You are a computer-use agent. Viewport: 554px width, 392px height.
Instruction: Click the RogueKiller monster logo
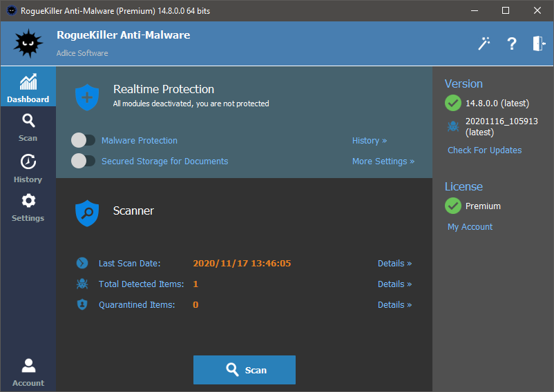tap(28, 43)
